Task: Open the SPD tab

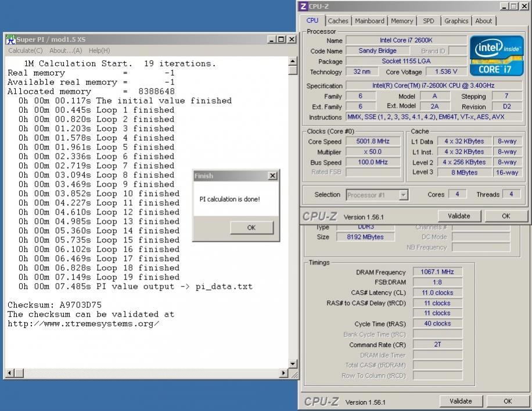Action: tap(429, 21)
